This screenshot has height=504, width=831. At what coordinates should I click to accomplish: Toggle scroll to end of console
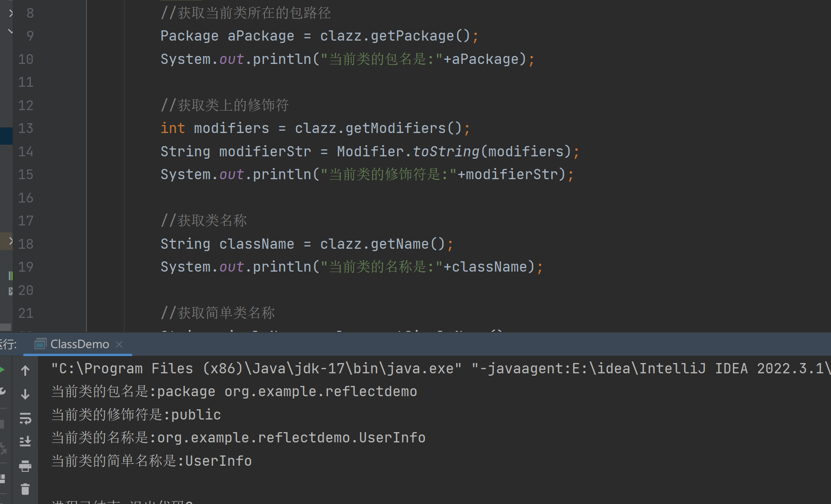click(25, 441)
